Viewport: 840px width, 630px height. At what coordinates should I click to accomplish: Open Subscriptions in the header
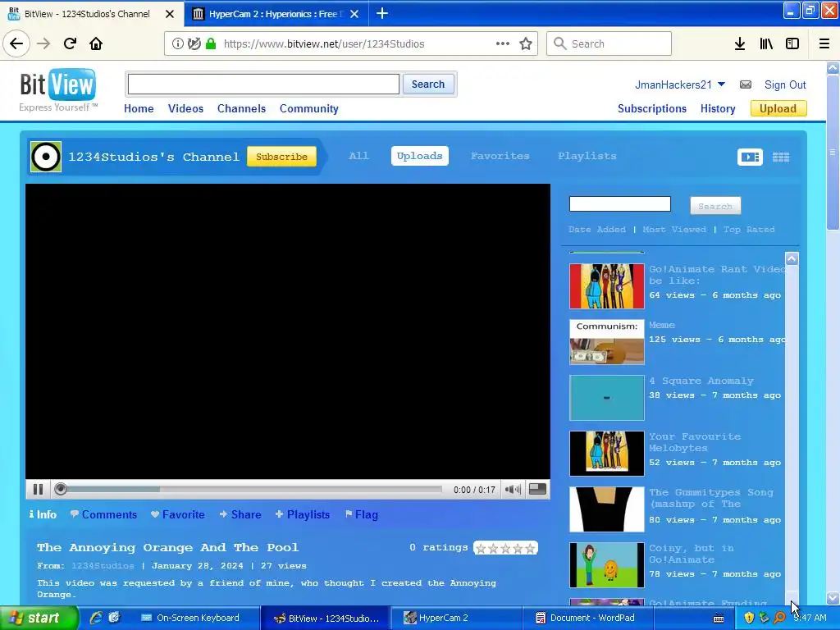tap(652, 109)
